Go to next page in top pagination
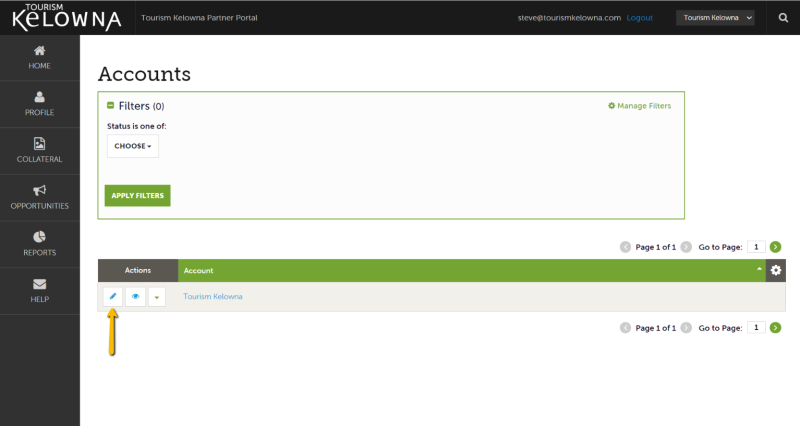The width and height of the screenshot is (800, 426). tap(686, 247)
